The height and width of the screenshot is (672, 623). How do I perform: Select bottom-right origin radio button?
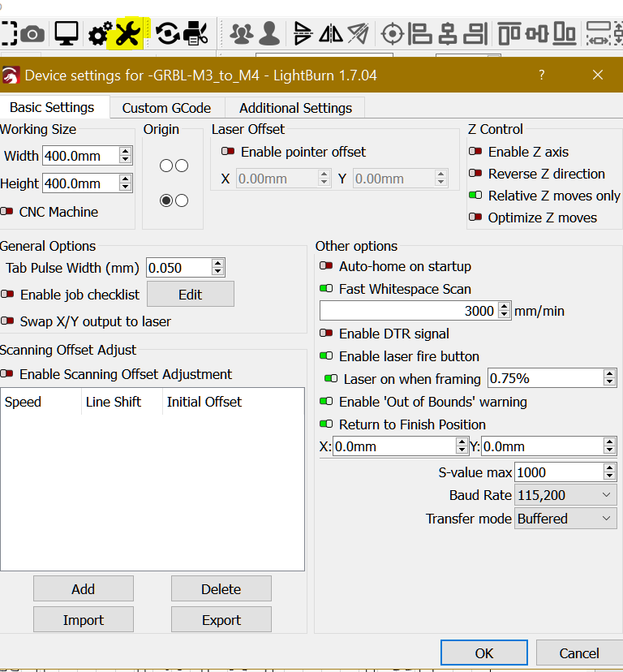click(182, 200)
